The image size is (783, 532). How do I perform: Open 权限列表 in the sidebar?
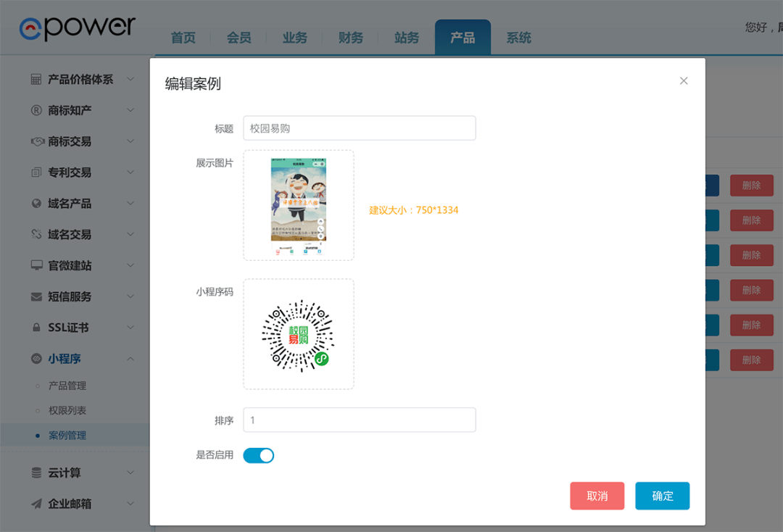click(x=67, y=410)
